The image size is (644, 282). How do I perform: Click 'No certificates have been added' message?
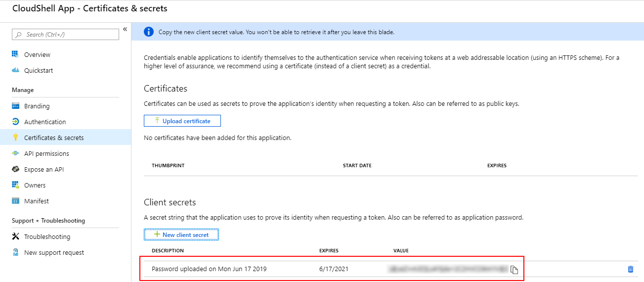tap(217, 138)
